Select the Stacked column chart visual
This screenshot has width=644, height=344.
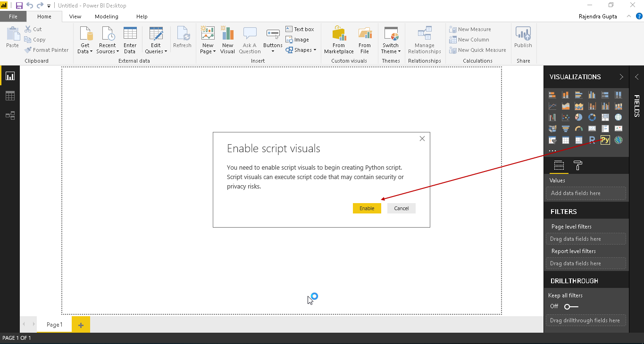566,95
